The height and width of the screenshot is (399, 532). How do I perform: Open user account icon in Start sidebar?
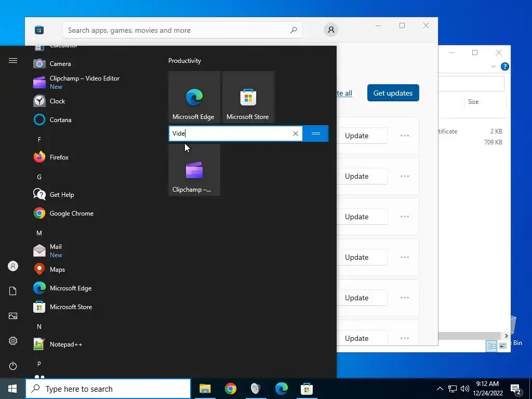13,267
